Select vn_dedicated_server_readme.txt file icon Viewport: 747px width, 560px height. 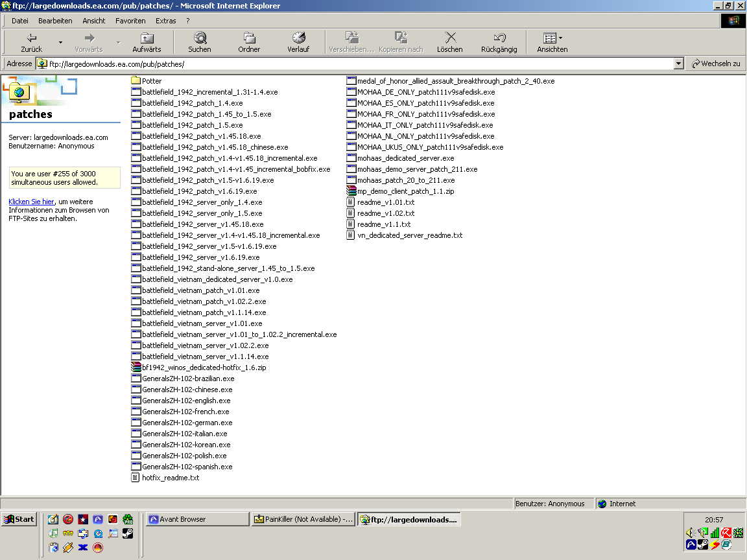coord(351,235)
